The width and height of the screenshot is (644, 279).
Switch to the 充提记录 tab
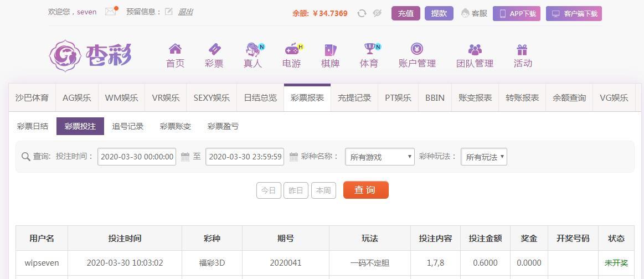pos(354,98)
